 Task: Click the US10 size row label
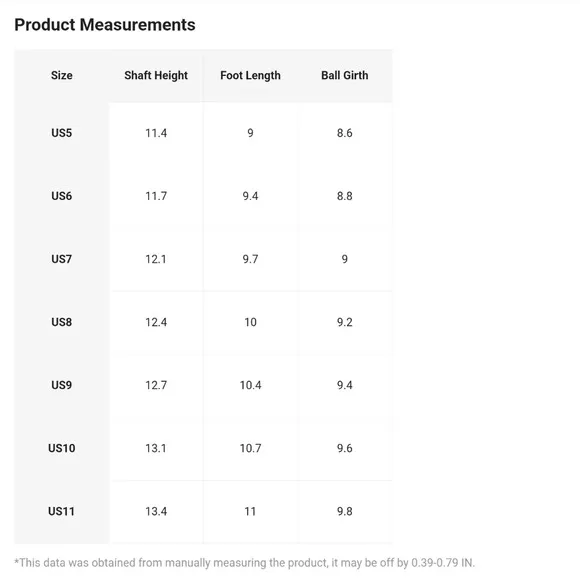point(62,448)
